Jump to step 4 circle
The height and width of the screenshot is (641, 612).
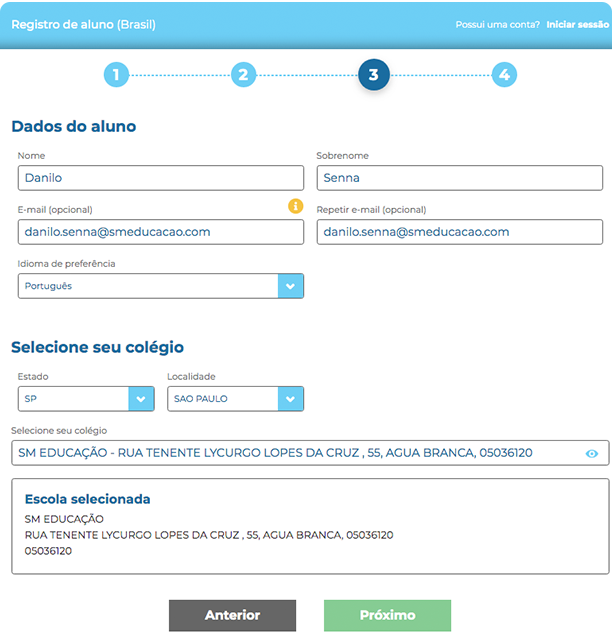pos(504,75)
